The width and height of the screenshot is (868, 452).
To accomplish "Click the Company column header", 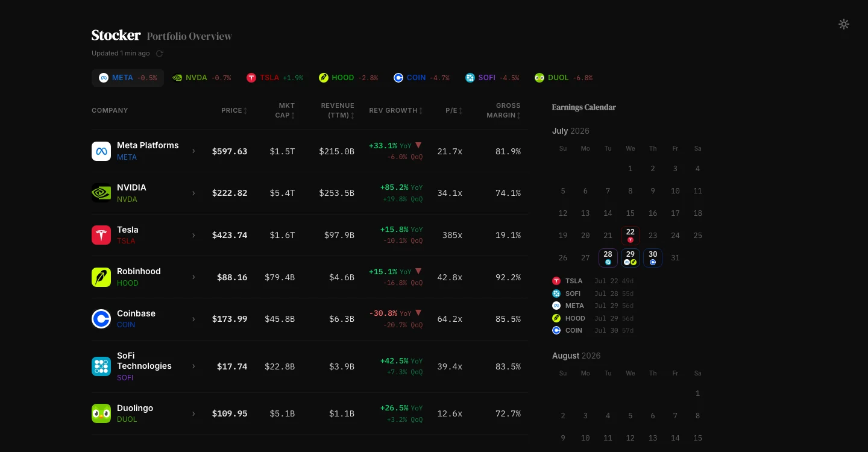I will pyautogui.click(x=110, y=110).
